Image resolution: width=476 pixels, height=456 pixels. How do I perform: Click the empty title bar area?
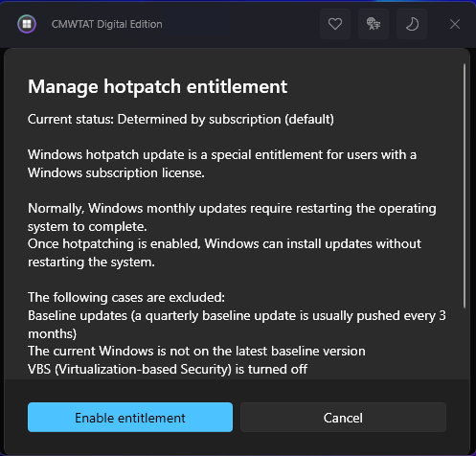239,24
